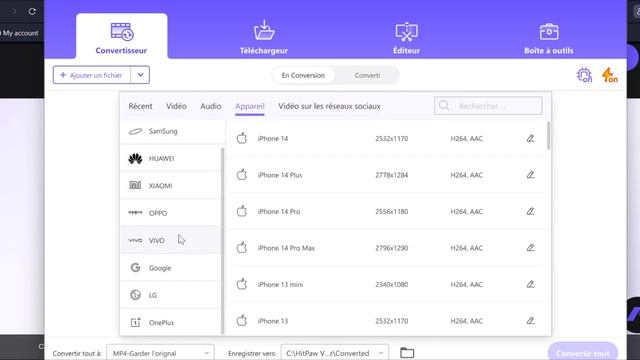This screenshot has height=360, width=640.
Task: Open the Vidéo format tab
Action: point(176,106)
